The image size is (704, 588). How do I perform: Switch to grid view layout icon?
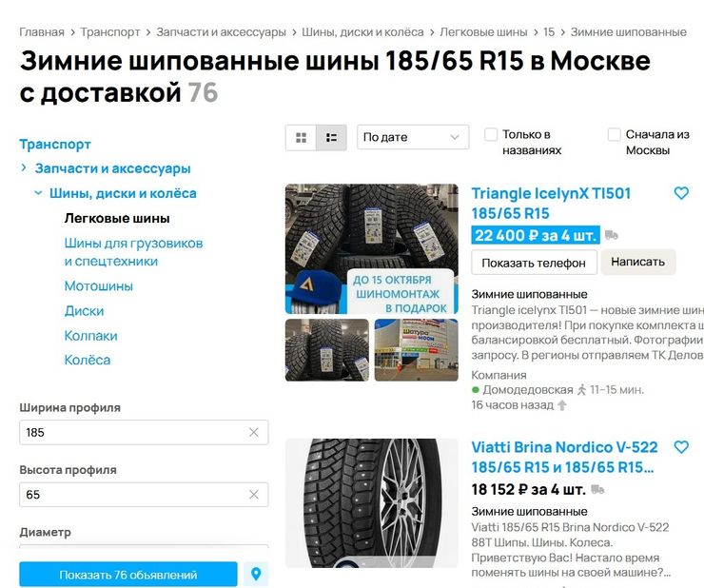[302, 137]
